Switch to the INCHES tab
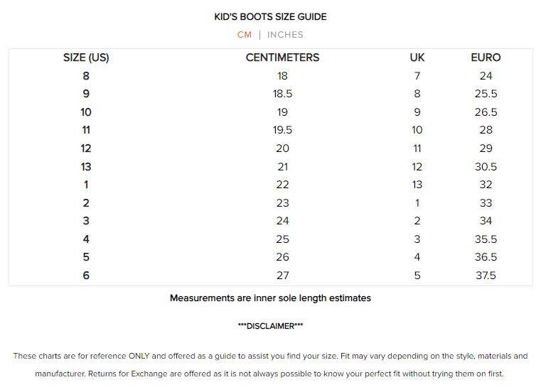Viewport: 541px width, 392px height. [285, 34]
